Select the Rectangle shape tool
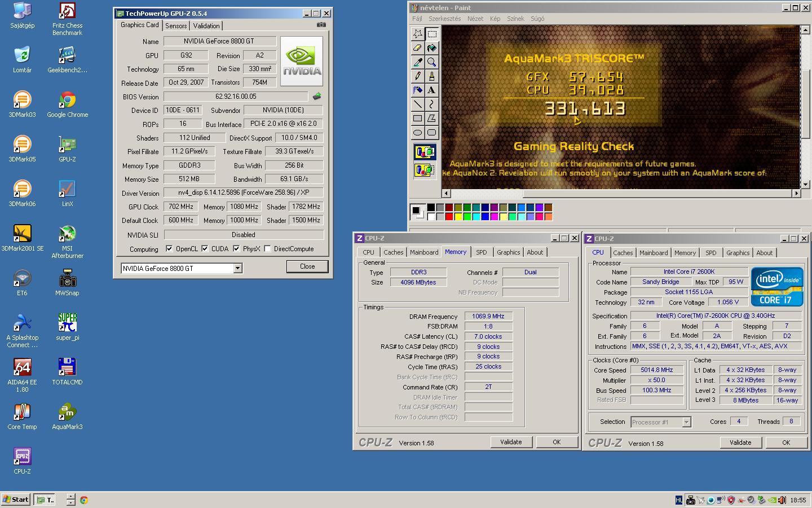This screenshot has width=812, height=508. click(x=417, y=119)
